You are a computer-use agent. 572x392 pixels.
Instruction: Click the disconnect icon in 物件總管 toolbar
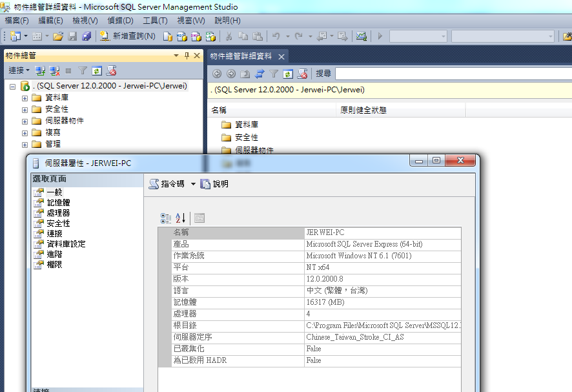(55, 71)
